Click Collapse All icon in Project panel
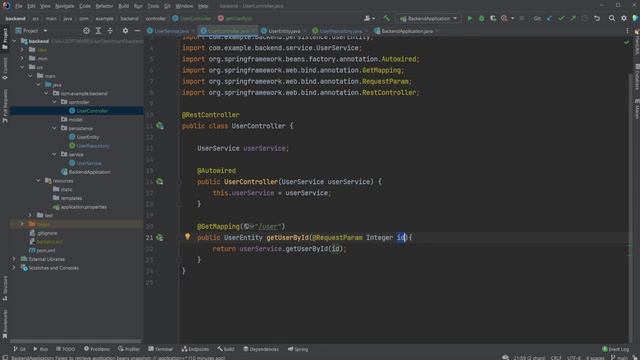The height and width of the screenshot is (360, 640). [110, 31]
